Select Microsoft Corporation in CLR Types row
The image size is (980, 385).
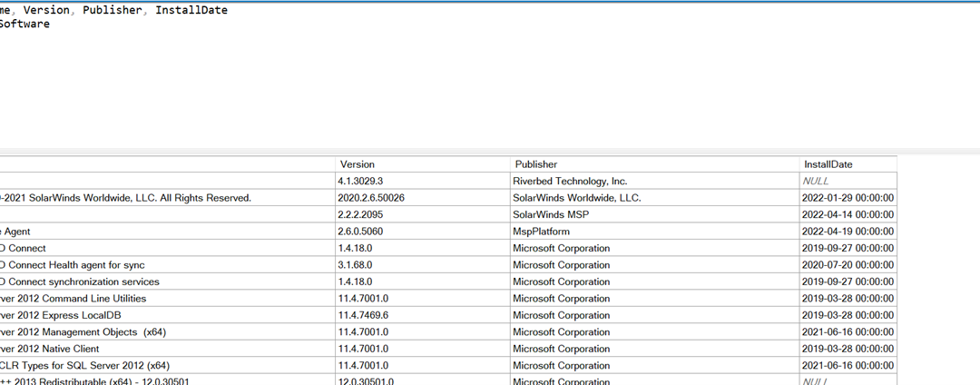click(x=654, y=366)
